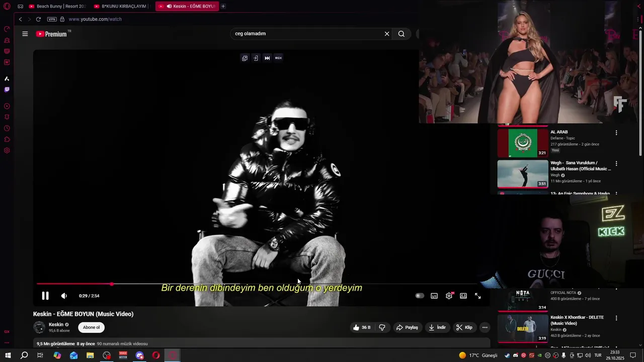Click the GX Corner gamepad icon in the tab bar
Image resolution: width=644 pixels, height=362 pixels.
click(x=20, y=6)
